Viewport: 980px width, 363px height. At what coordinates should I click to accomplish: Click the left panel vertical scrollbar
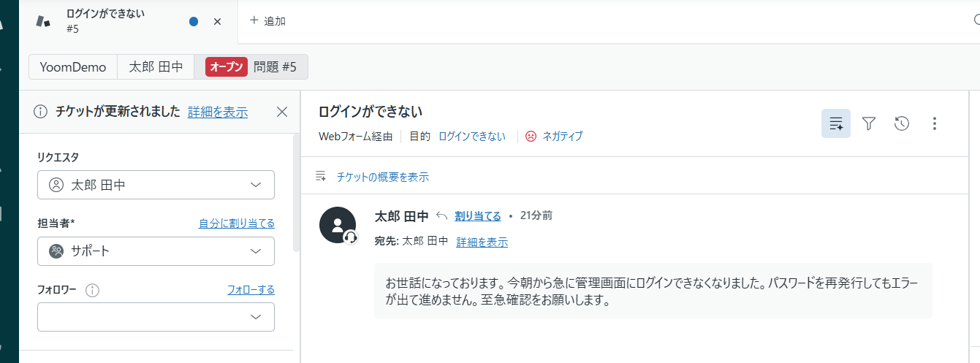(296, 193)
